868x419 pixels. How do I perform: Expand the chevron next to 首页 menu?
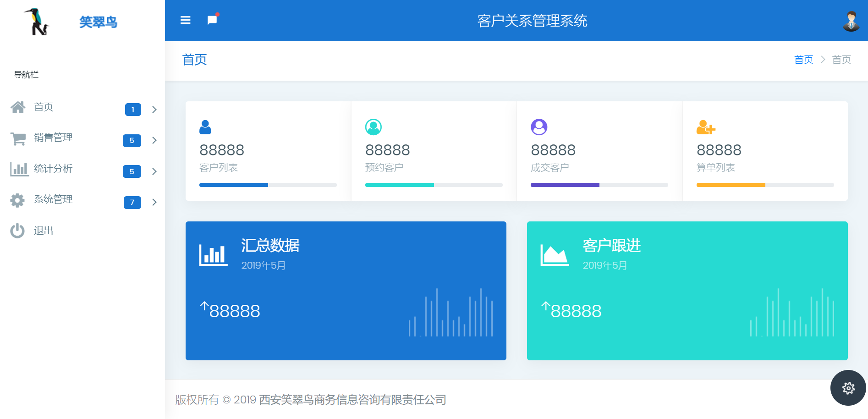[154, 110]
